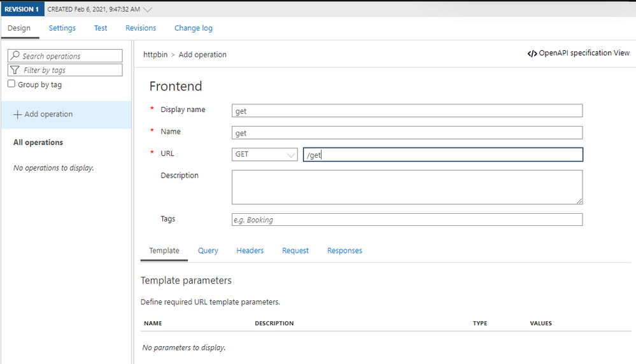Open the GET method dropdown

[x=265, y=155]
